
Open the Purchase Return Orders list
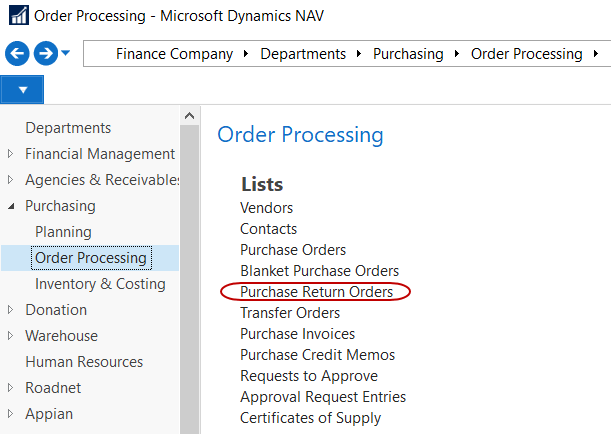pyautogui.click(x=316, y=292)
